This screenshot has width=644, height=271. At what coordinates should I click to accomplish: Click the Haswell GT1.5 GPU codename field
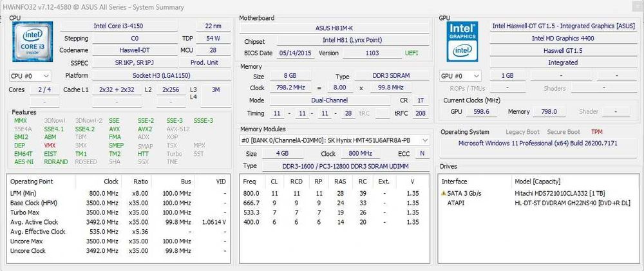(x=563, y=50)
